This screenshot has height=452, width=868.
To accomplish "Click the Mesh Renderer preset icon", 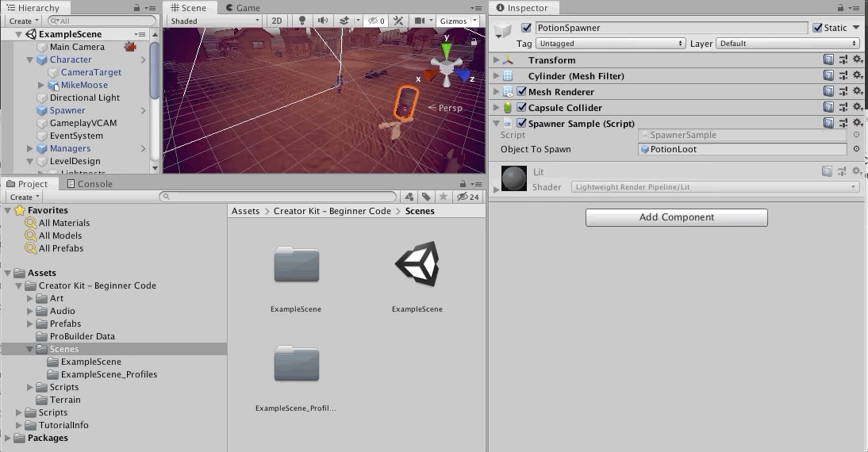I will 843,92.
